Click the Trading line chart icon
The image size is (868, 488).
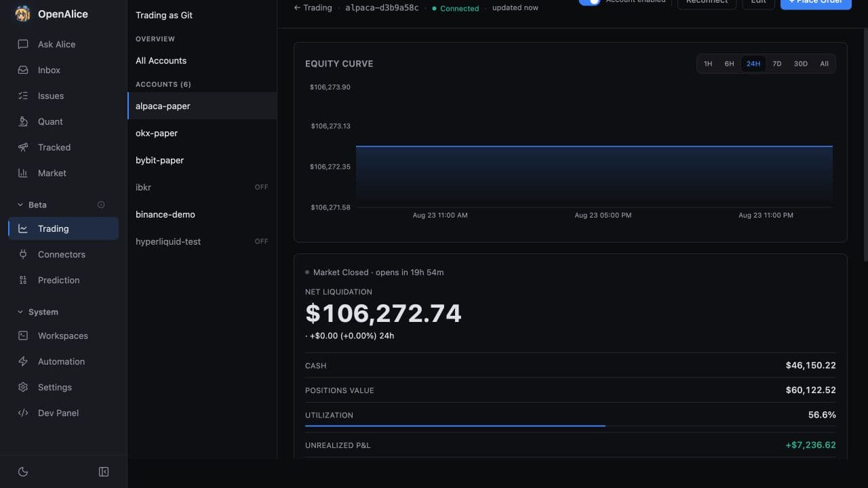pyautogui.click(x=23, y=228)
